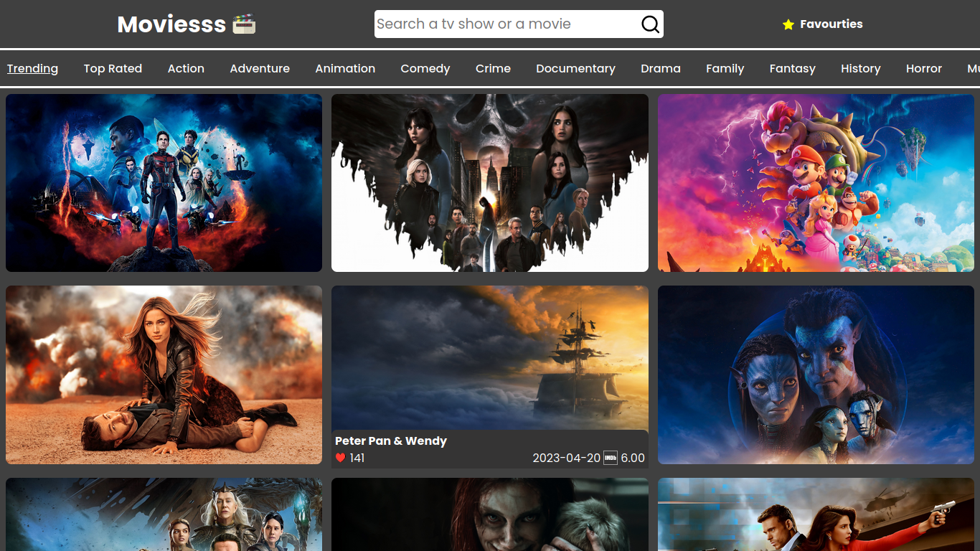This screenshot has height=551, width=980.
Task: Choose the Horror genre
Action: (x=923, y=69)
